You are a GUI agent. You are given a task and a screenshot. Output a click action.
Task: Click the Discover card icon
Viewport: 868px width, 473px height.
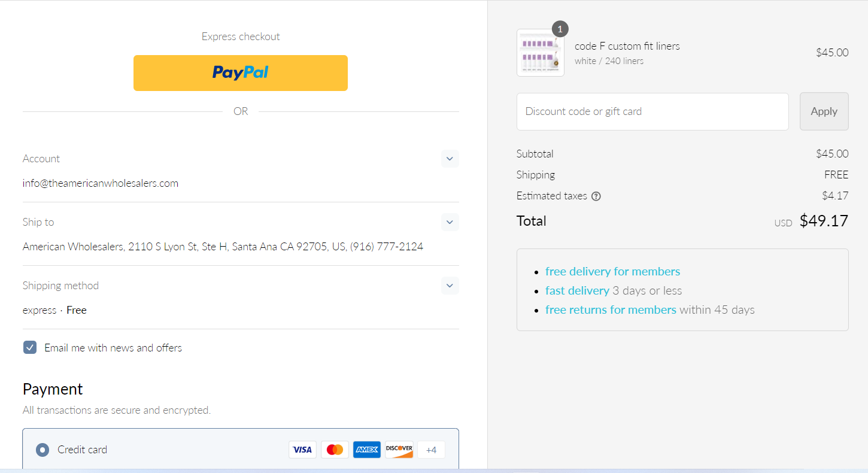click(399, 450)
